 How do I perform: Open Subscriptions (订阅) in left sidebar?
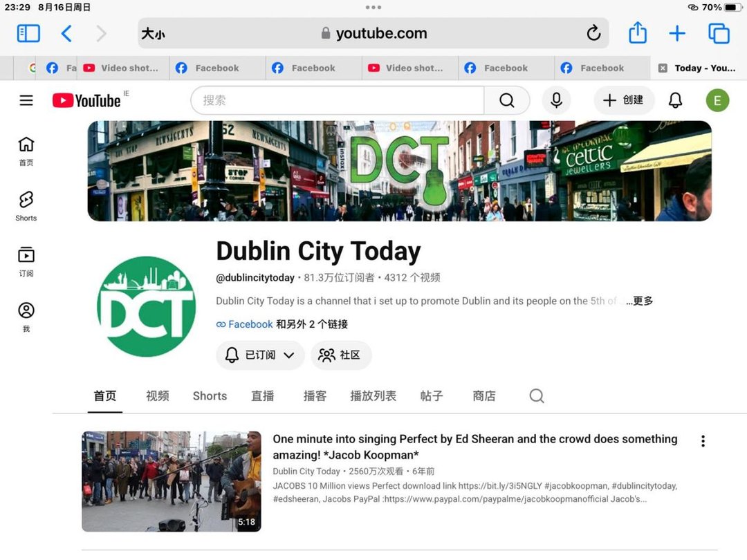click(x=26, y=262)
